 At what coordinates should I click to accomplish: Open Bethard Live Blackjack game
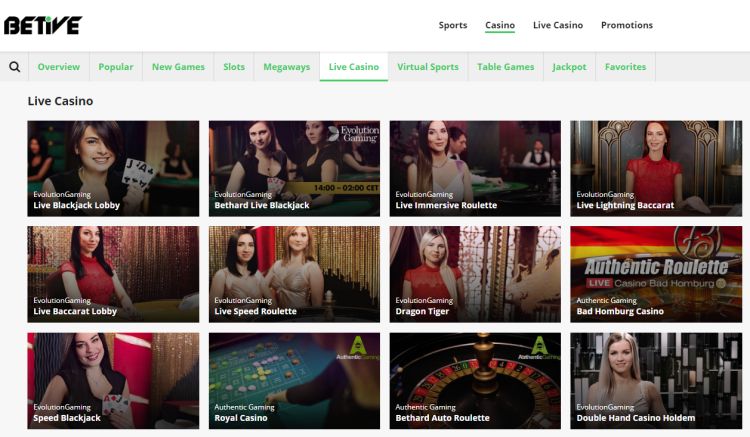click(294, 168)
